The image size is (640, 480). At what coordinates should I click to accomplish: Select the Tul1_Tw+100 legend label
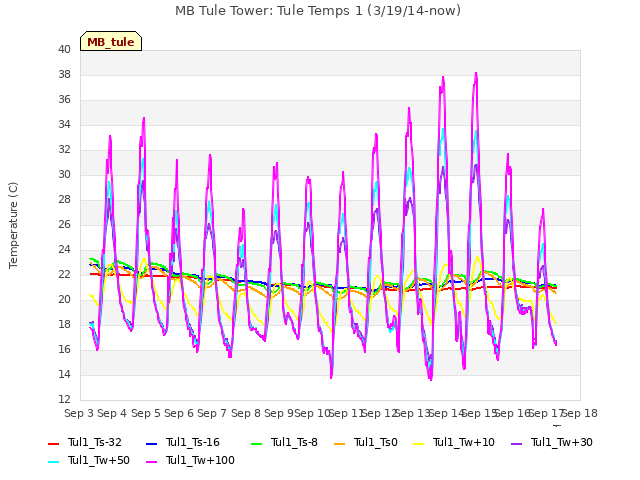click(200, 460)
